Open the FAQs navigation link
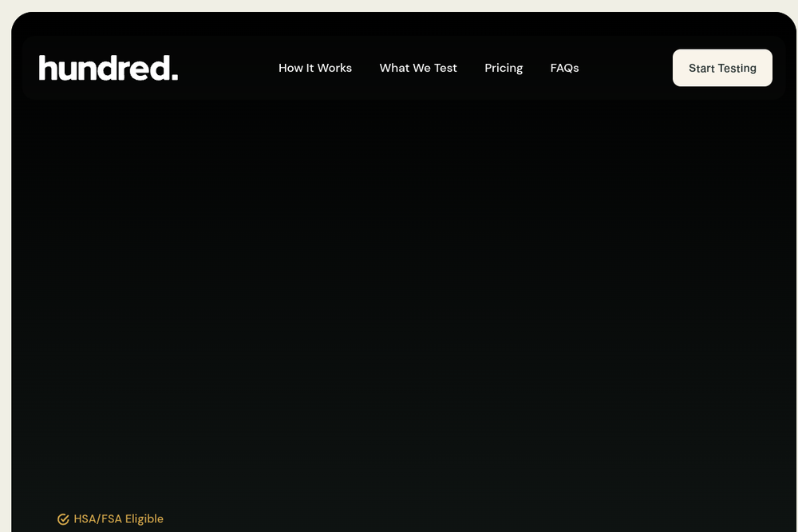798x532 pixels. point(564,68)
